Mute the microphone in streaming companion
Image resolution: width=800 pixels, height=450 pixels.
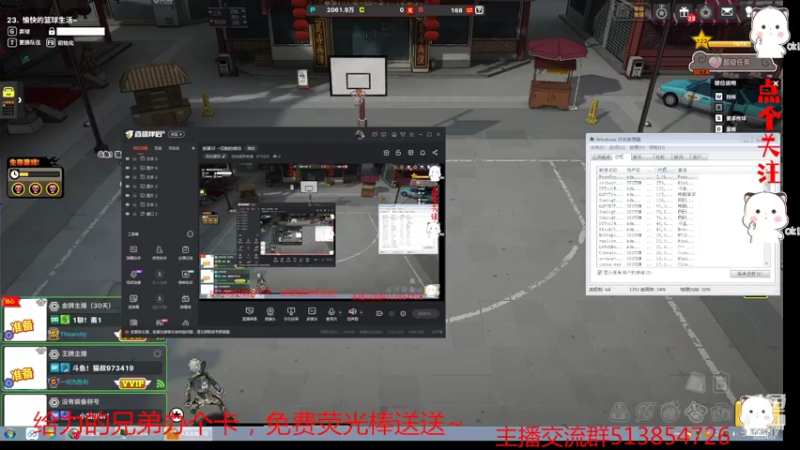pos(331,311)
